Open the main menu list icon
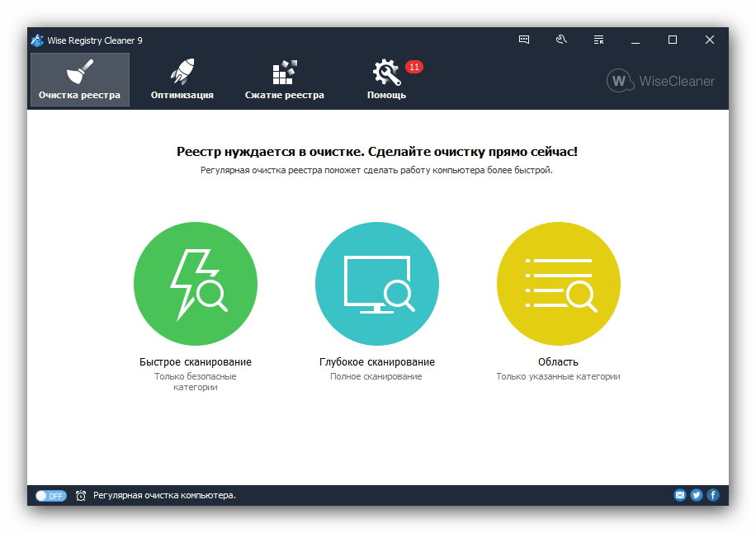The height and width of the screenshot is (533, 756). coord(598,39)
